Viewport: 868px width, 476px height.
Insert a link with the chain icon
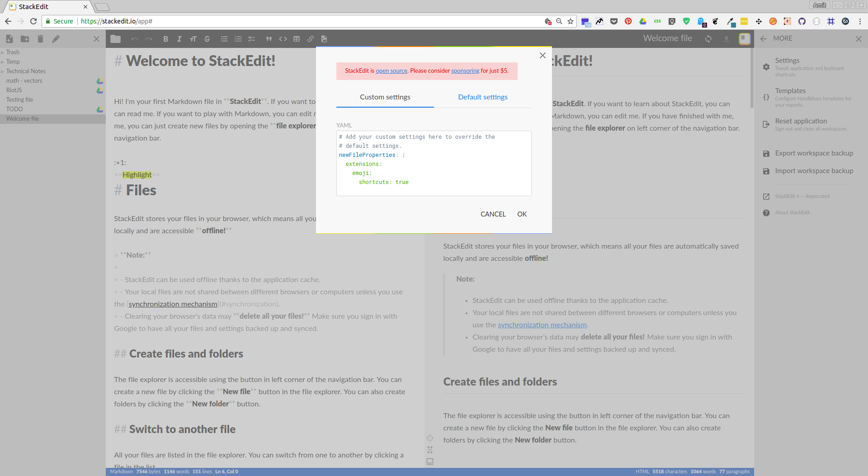point(311,39)
